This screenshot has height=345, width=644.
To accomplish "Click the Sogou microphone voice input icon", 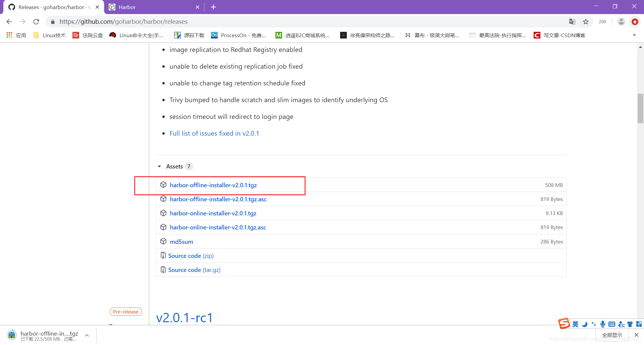I will pyautogui.click(x=603, y=324).
